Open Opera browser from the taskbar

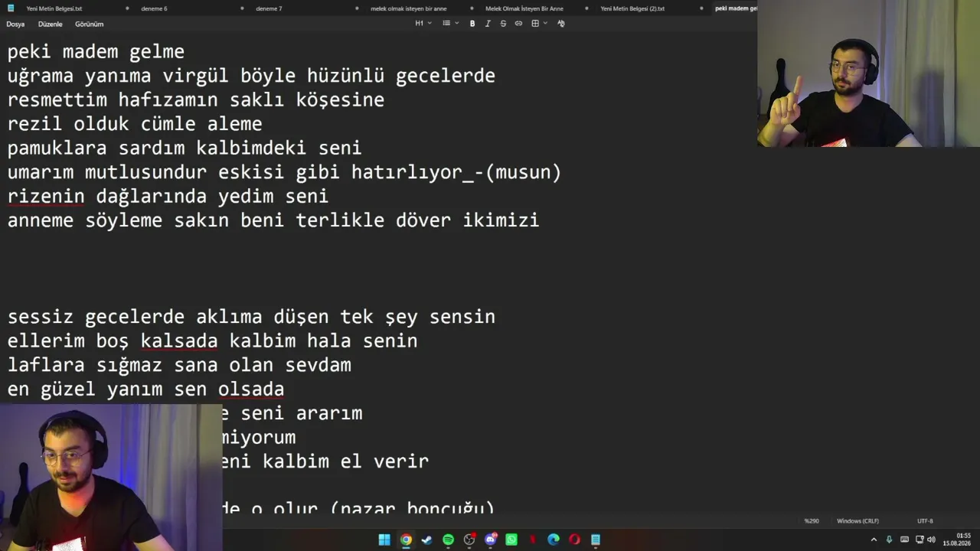click(x=574, y=540)
